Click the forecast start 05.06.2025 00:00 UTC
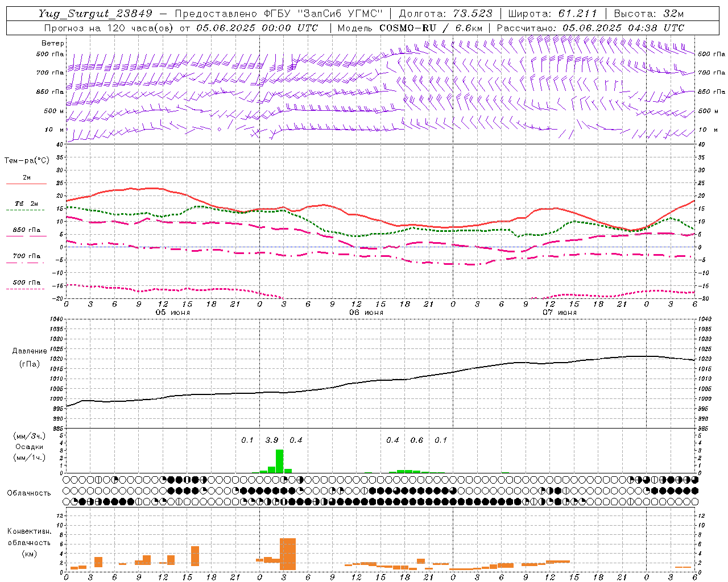728x582 pixels. (257, 28)
